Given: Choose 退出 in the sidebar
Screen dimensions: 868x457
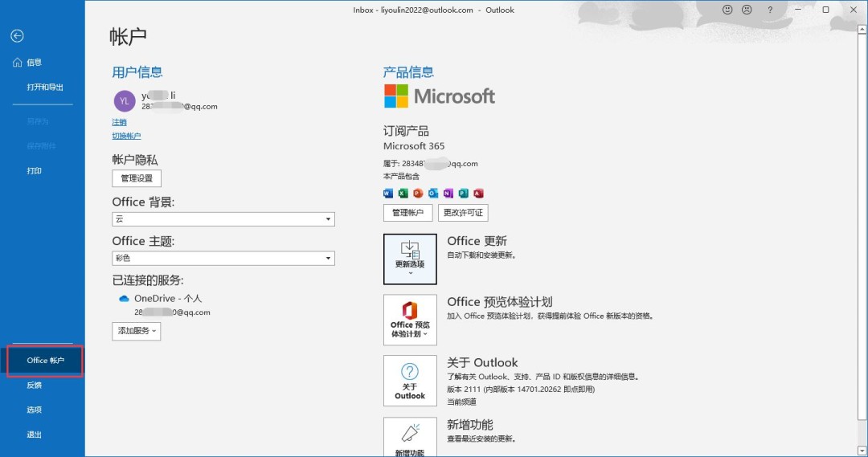Looking at the screenshot, I should point(35,435).
